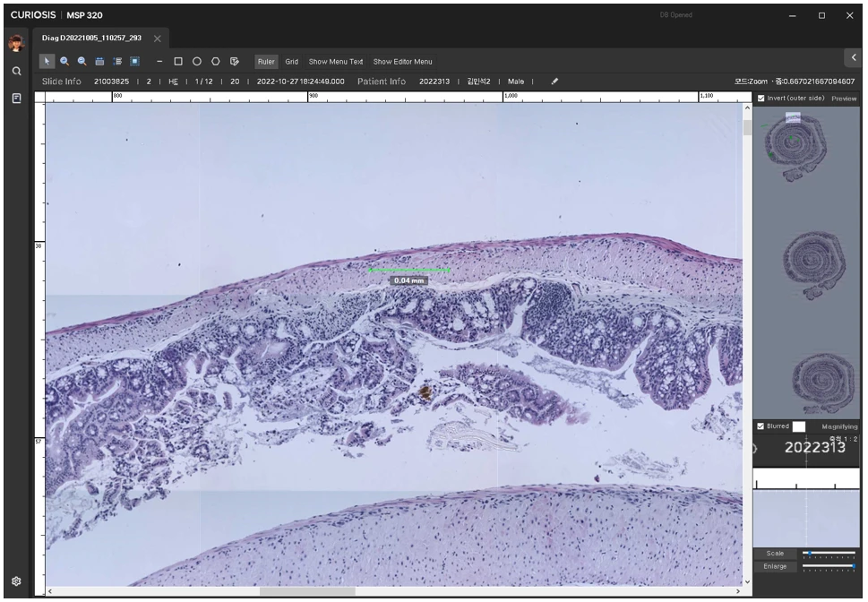Click the Magnifying label
This screenshot has height=602, width=868.
(x=839, y=426)
